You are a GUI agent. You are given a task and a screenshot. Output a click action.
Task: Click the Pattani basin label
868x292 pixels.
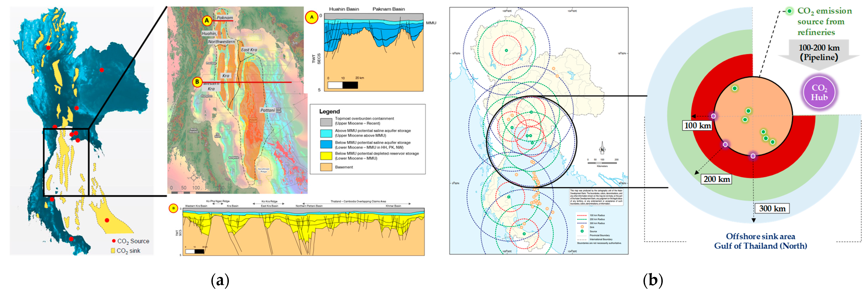[x=268, y=110]
